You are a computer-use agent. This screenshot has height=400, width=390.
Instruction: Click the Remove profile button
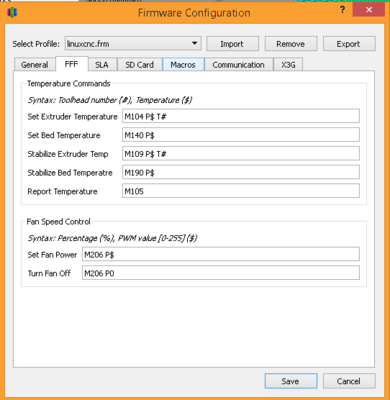point(291,44)
